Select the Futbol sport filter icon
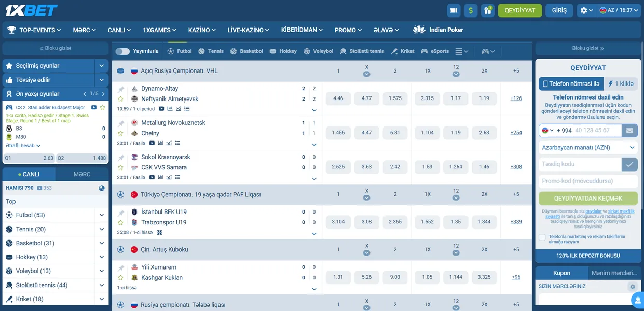The width and height of the screenshot is (644, 311). pyautogui.click(x=171, y=51)
